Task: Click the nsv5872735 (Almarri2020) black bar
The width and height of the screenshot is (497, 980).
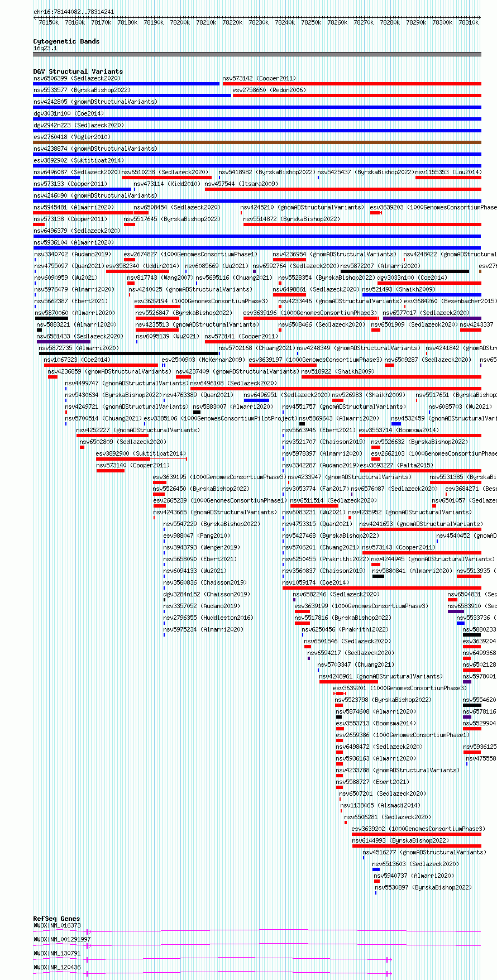Action: tap(128, 353)
